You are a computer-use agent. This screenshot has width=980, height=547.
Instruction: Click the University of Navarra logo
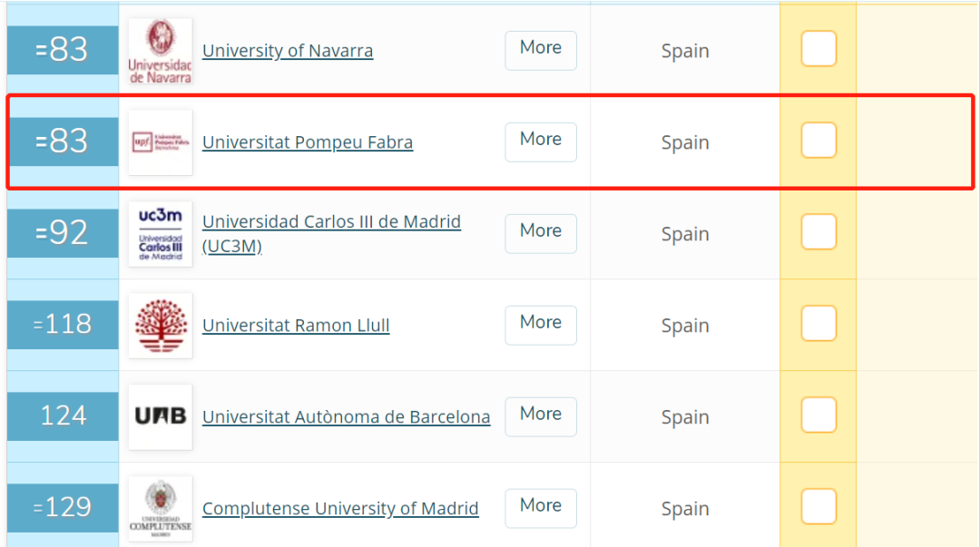pos(160,51)
